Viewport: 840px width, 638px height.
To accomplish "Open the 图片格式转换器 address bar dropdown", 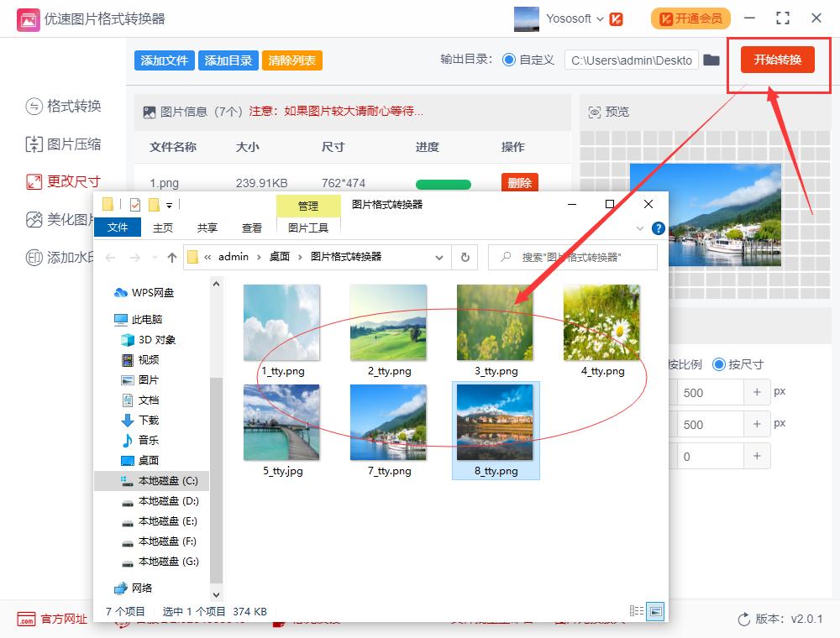I will pos(438,258).
